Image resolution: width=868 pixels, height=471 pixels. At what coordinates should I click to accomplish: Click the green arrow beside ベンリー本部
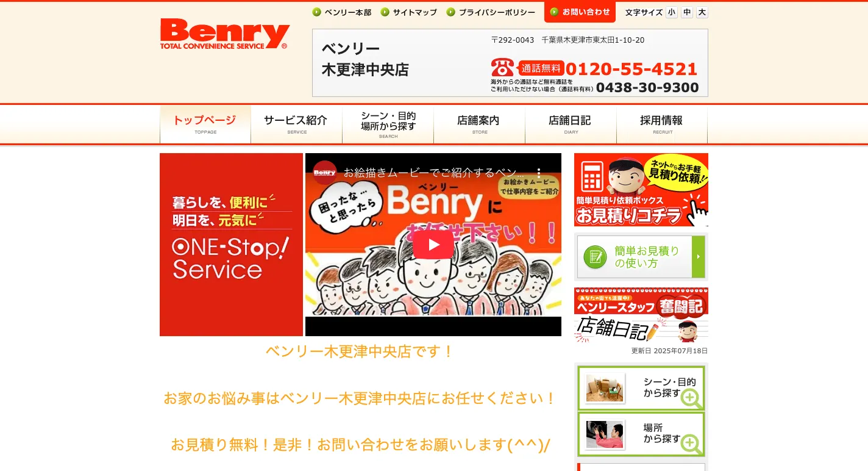pyautogui.click(x=316, y=12)
